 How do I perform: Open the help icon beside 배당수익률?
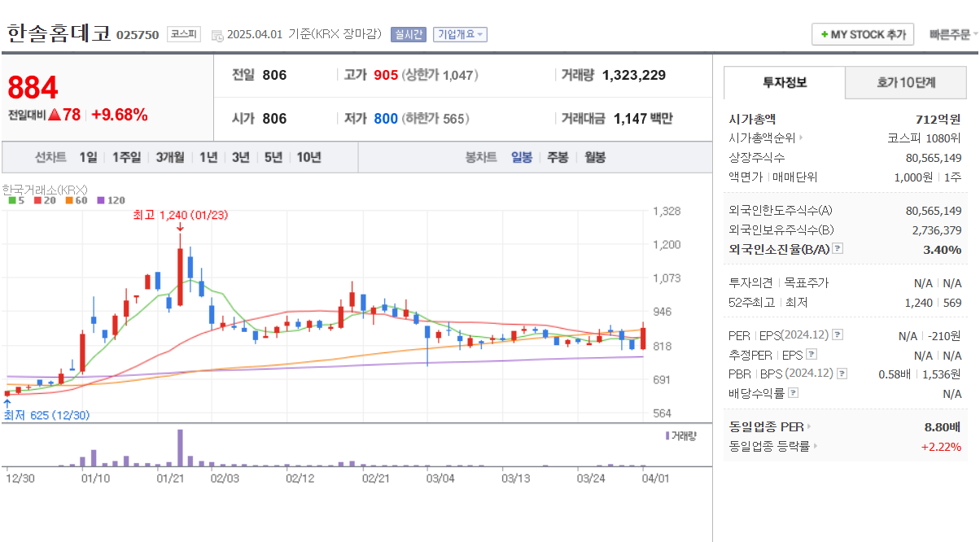[x=793, y=393]
